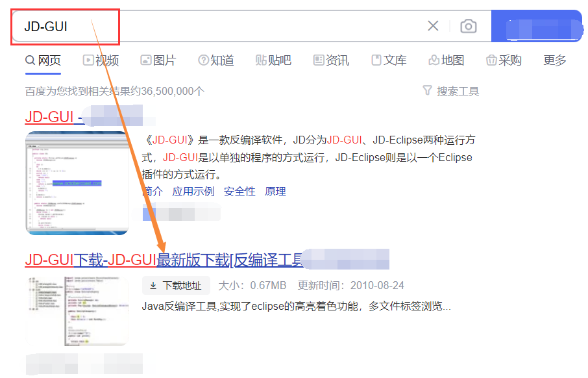
Task: Click the blue search button
Action: coord(537,26)
